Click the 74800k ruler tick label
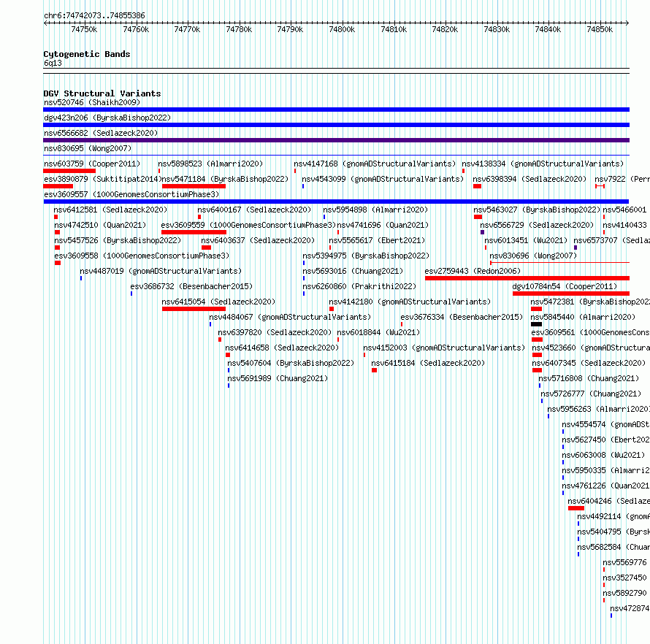650x644 pixels. click(x=342, y=29)
